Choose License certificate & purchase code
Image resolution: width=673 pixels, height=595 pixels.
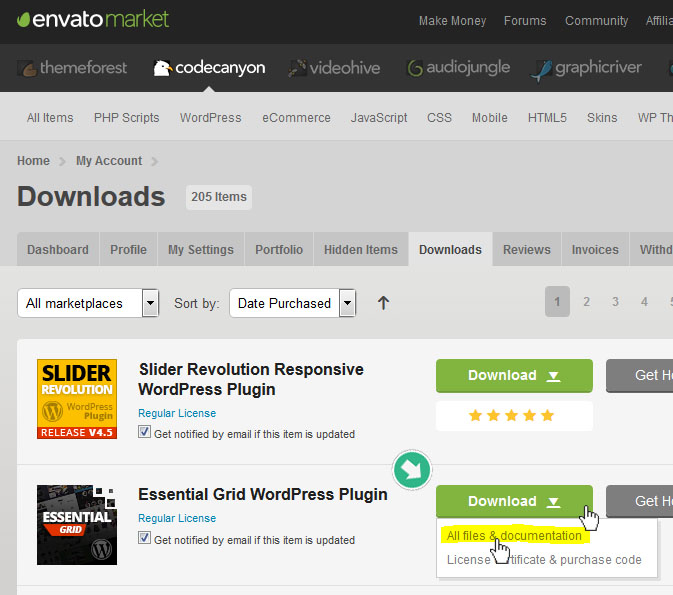click(x=544, y=560)
